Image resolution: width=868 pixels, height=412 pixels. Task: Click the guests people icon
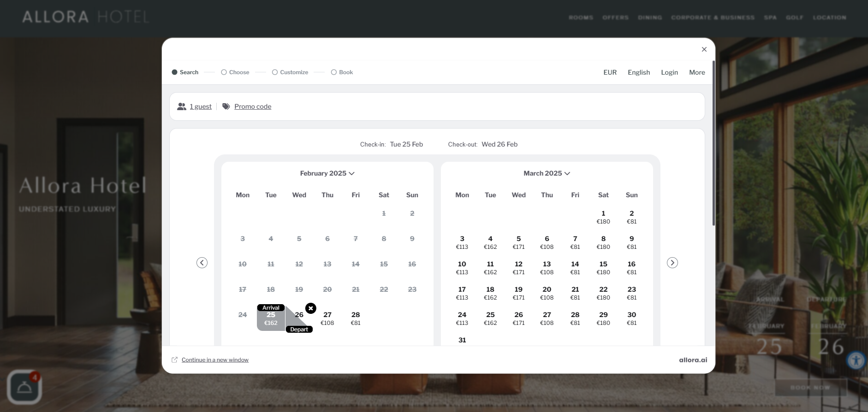(x=182, y=106)
